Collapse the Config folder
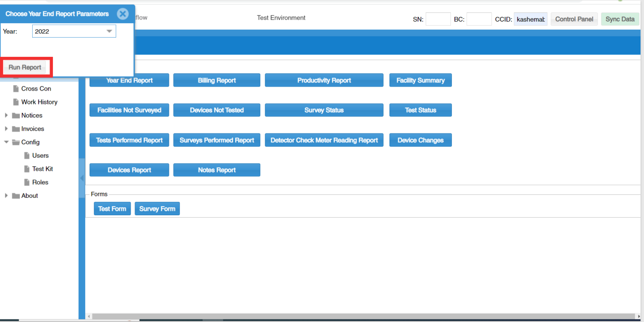 [x=6, y=142]
